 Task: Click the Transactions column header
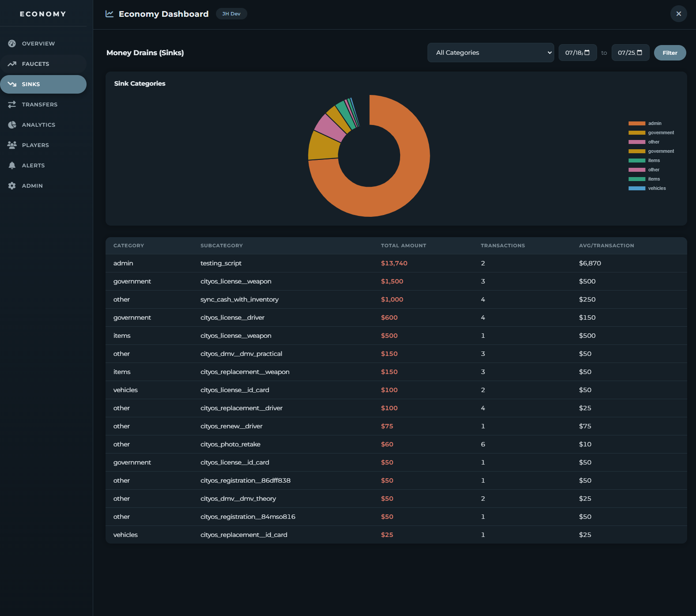pos(503,246)
